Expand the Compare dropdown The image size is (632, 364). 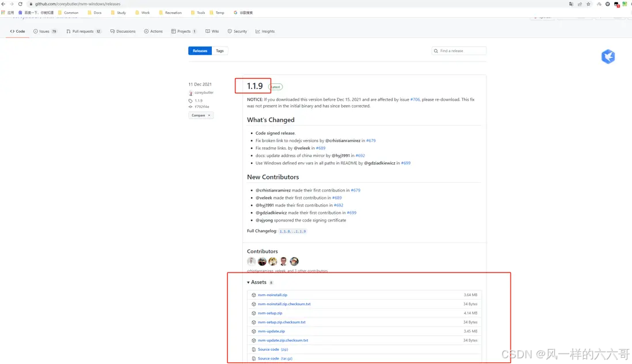tap(201, 115)
